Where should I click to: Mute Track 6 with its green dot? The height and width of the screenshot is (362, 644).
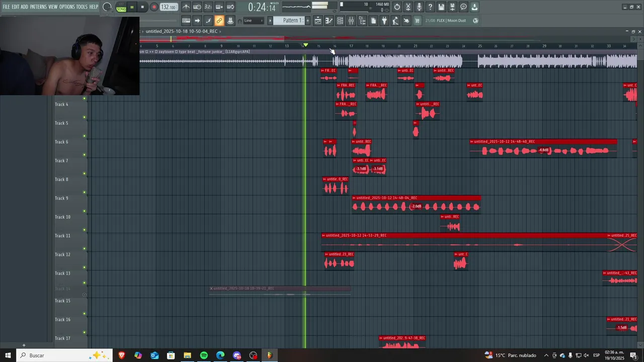[x=85, y=155]
